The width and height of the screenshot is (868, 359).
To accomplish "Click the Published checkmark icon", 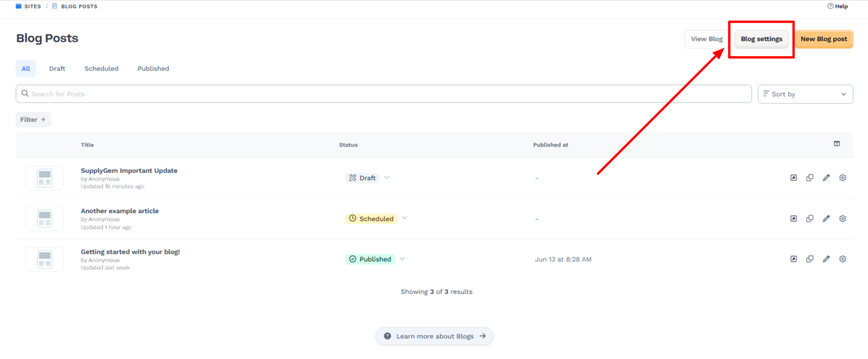I will coord(352,259).
